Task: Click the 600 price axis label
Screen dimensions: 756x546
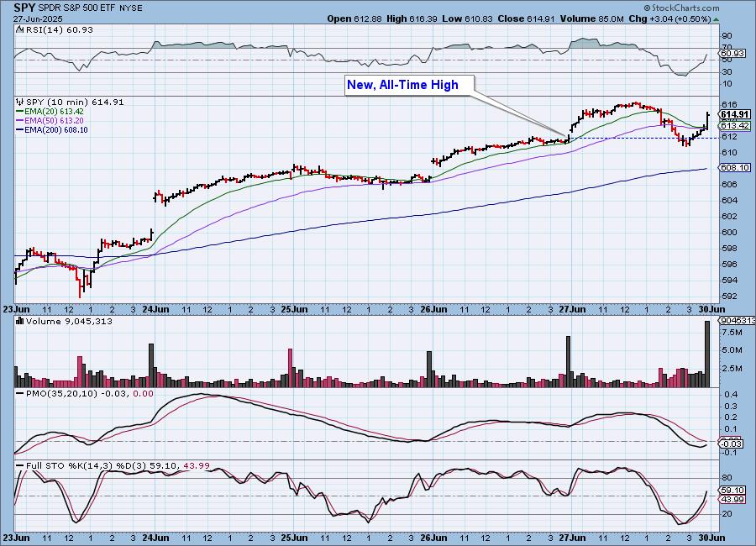Action: click(x=729, y=232)
